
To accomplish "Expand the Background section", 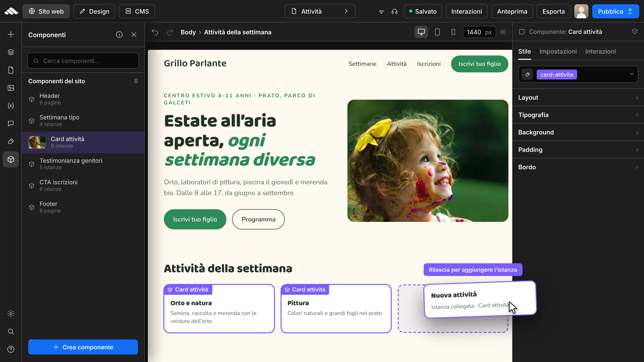I will tap(578, 132).
